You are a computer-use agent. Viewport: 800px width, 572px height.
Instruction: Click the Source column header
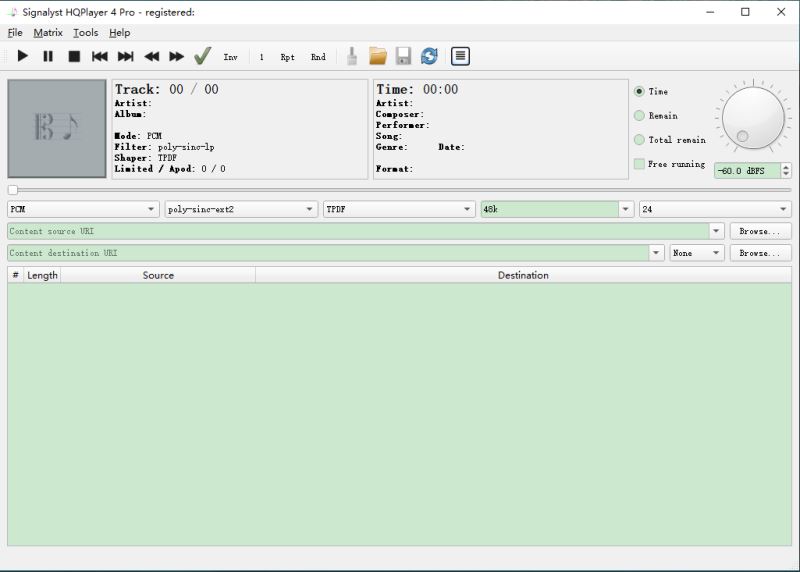[x=158, y=275]
